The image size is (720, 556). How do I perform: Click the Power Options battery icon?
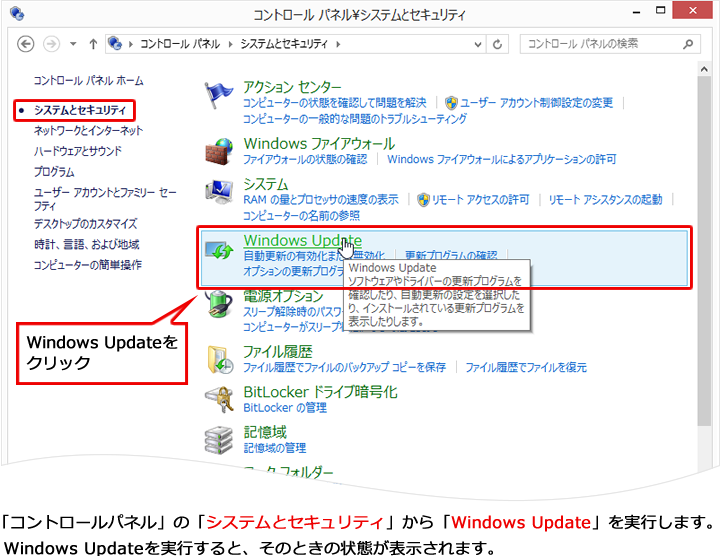pos(218,304)
